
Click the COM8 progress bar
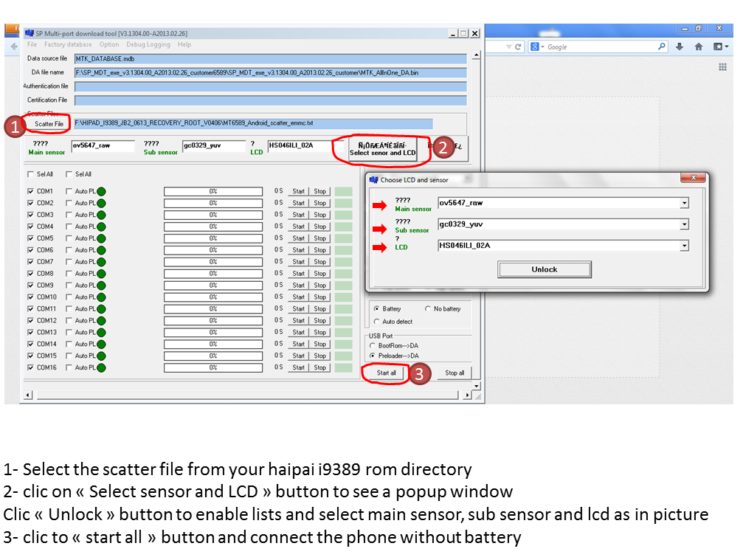[212, 274]
